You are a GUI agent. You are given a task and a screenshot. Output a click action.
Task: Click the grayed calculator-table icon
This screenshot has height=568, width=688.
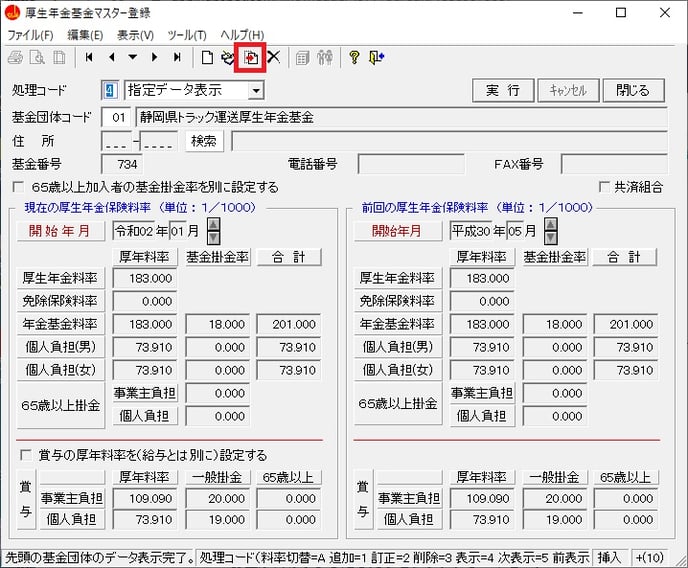(x=302, y=57)
